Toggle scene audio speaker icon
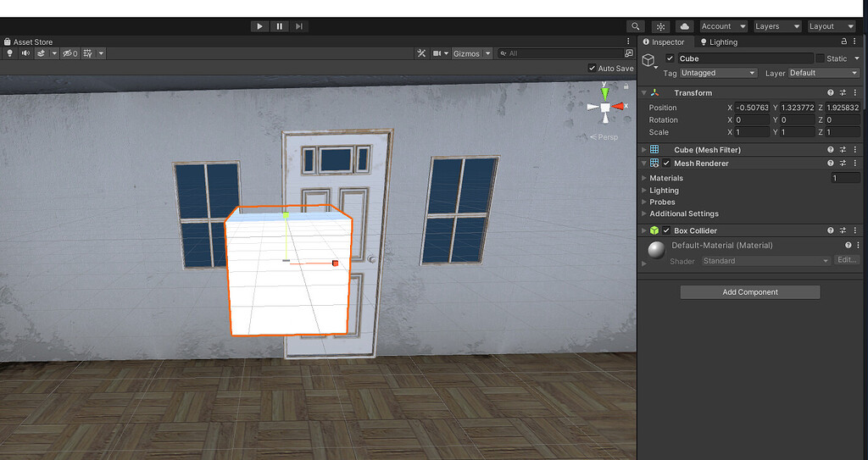The width and height of the screenshot is (868, 460). tap(25, 53)
